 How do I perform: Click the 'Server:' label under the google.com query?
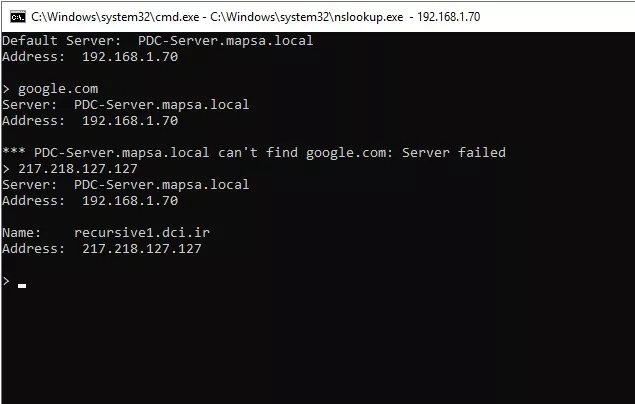30,104
